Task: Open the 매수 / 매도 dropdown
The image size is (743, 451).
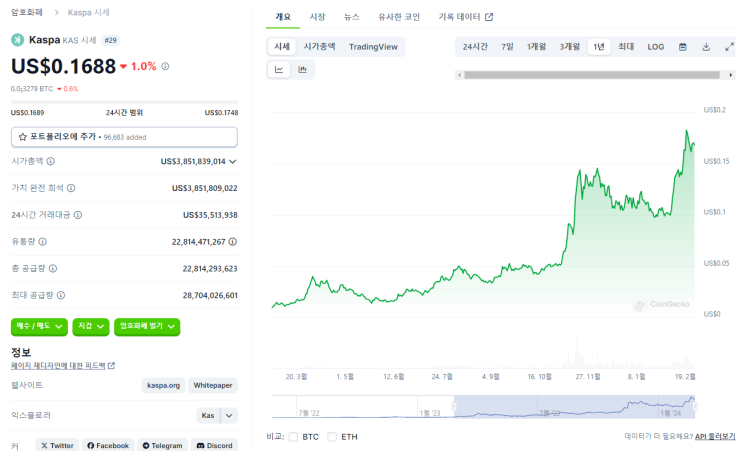Action: pos(39,326)
